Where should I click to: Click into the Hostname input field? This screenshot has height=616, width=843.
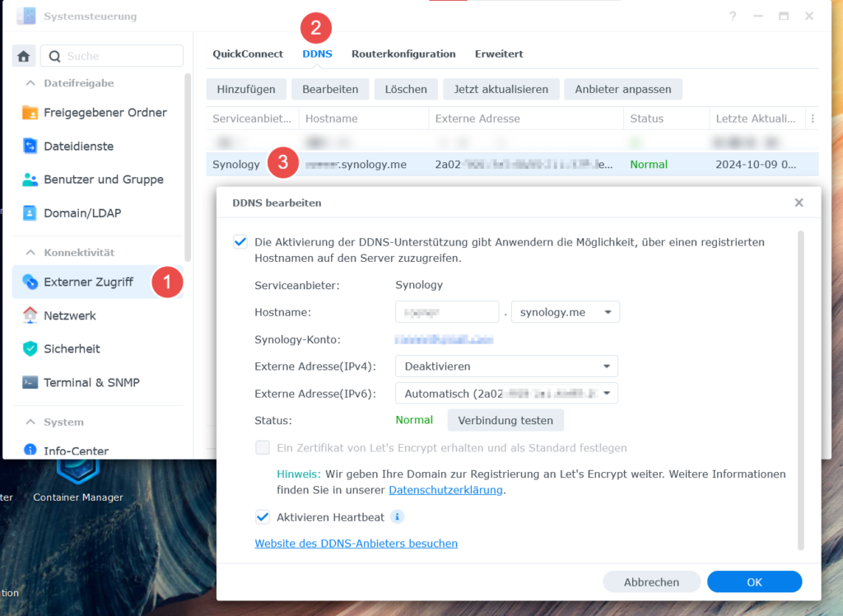tap(447, 312)
